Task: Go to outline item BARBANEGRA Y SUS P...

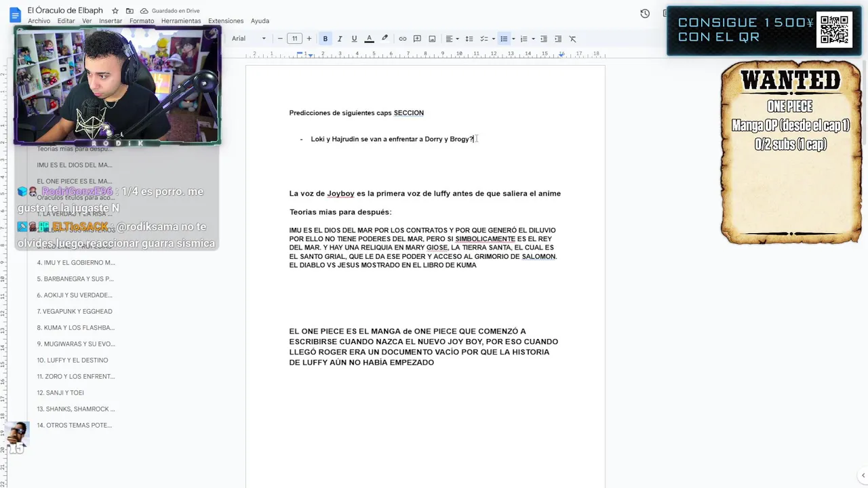Action: pyautogui.click(x=75, y=279)
